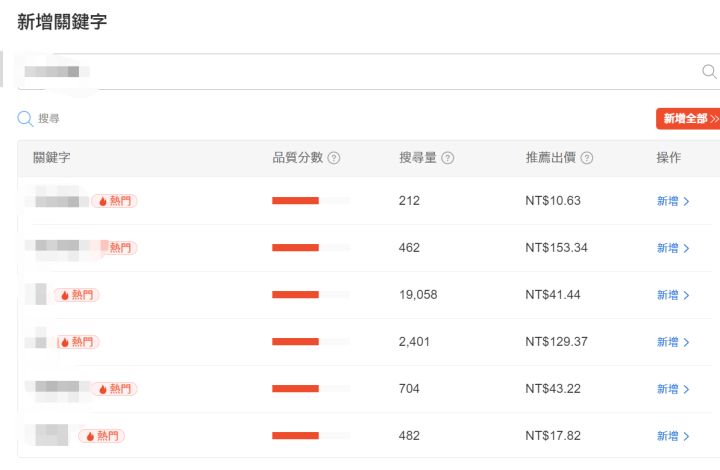Click the 新增全部 button
Viewport: 720px width, 470px height.
688,119
